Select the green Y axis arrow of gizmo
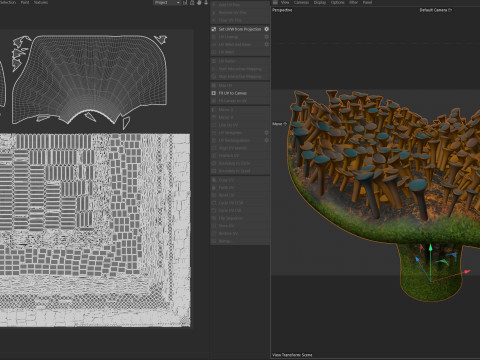The width and height of the screenshot is (480, 360). (430, 249)
